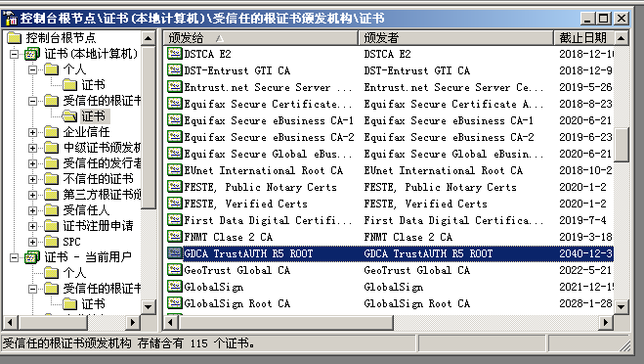Click the FNMT Clase 2 CA icon
644x364 pixels.
pyautogui.click(x=175, y=237)
